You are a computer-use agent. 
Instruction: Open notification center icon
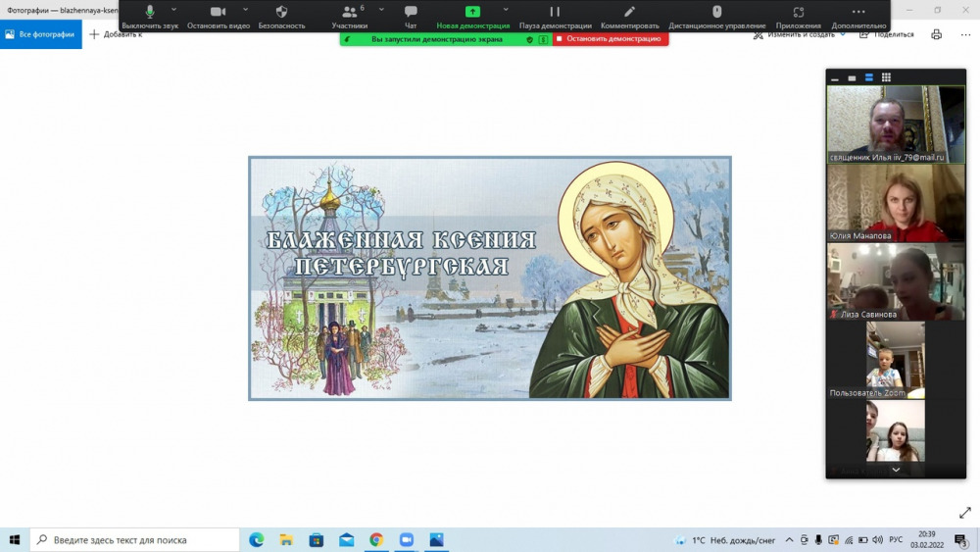pyautogui.click(x=960, y=540)
